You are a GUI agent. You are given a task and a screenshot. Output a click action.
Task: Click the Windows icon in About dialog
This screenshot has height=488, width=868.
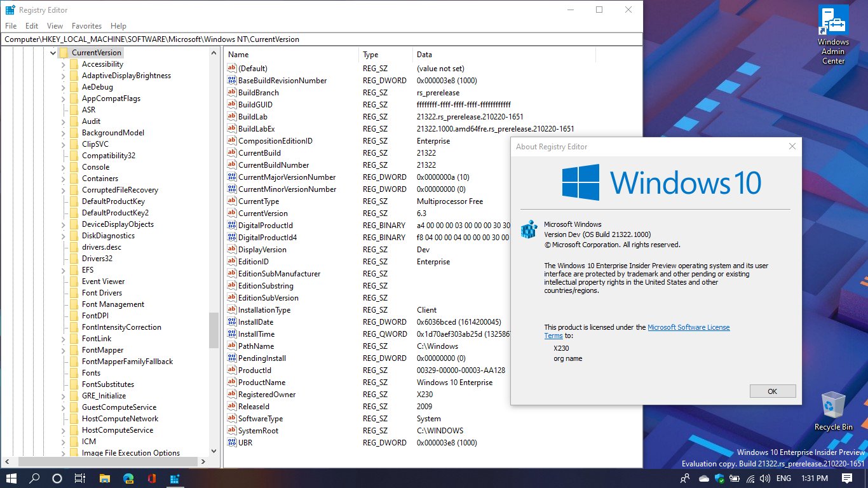coord(529,229)
